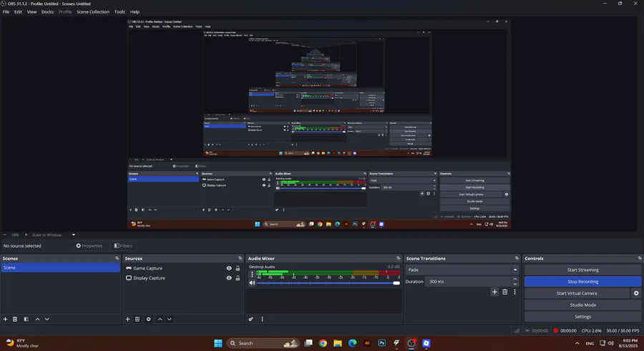
Task: Open the Docks menu
Action: coord(47,12)
